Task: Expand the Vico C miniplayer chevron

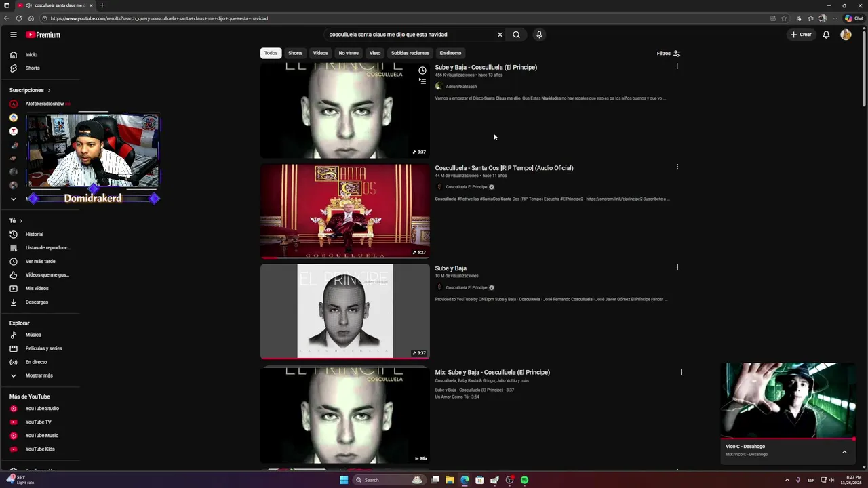Action: (844, 452)
